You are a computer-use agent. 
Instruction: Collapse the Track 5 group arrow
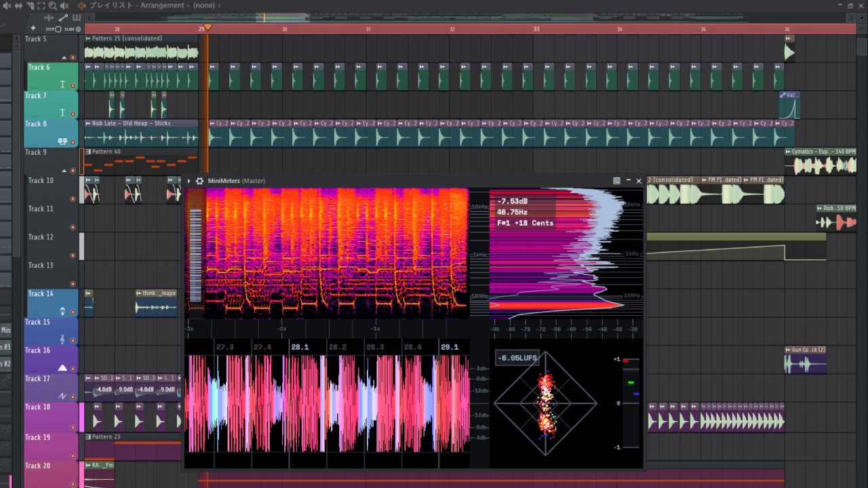coord(64,58)
